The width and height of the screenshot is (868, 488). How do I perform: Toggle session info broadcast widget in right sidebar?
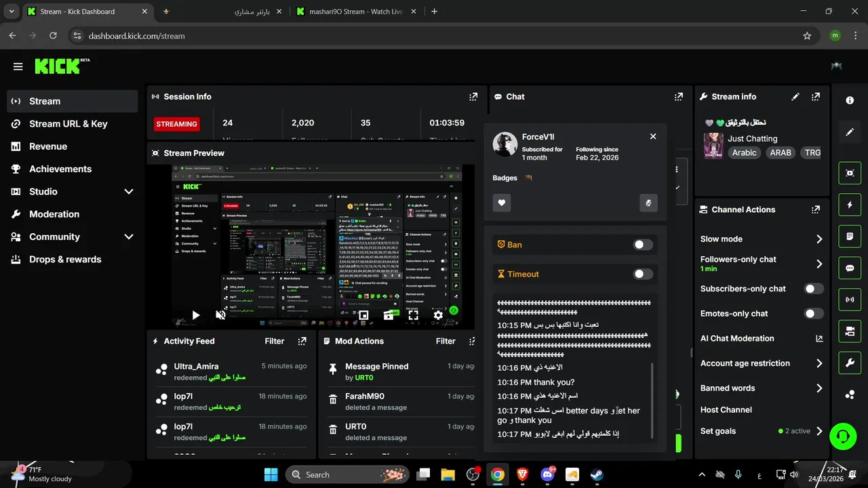850,300
